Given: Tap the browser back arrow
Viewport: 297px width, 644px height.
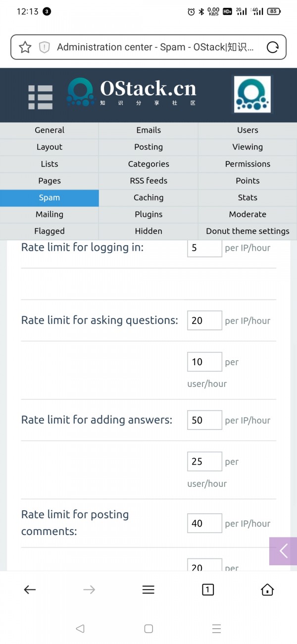Looking at the screenshot, I should tap(30, 590).
